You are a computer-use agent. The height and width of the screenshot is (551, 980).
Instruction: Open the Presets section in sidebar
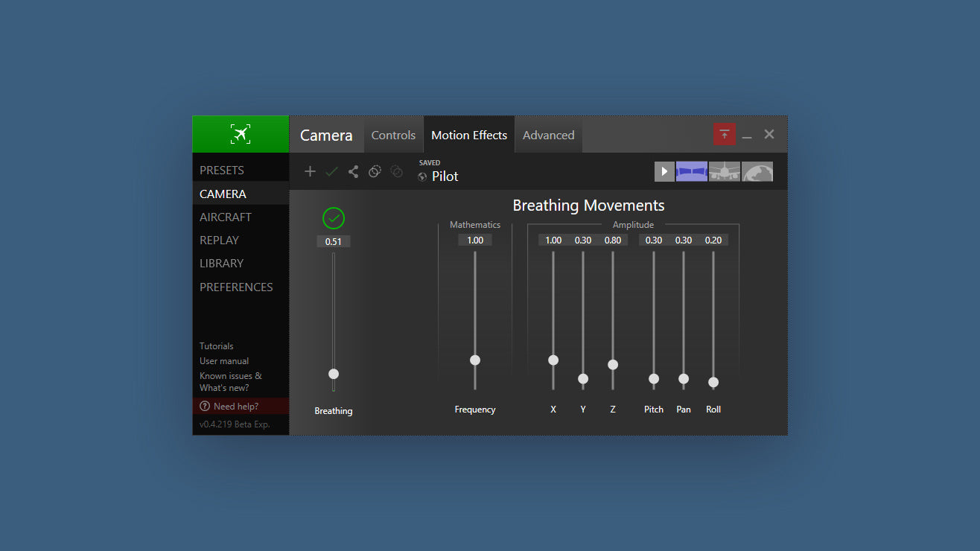click(x=222, y=171)
